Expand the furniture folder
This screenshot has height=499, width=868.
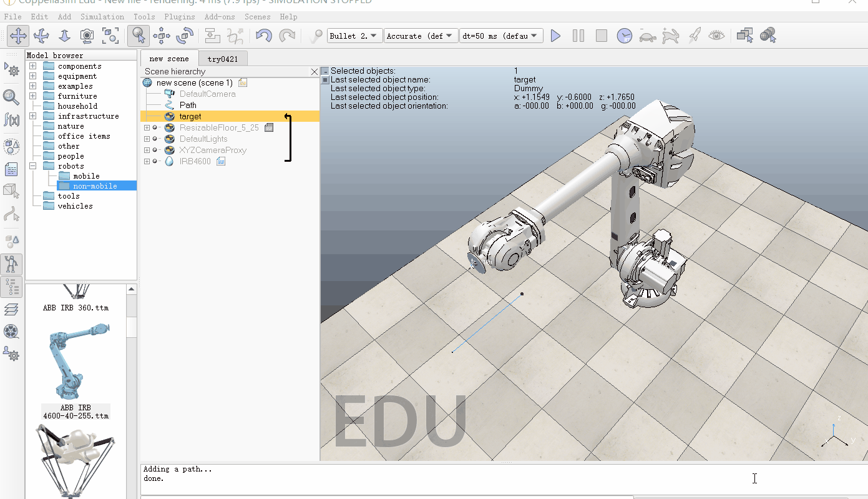click(x=32, y=96)
